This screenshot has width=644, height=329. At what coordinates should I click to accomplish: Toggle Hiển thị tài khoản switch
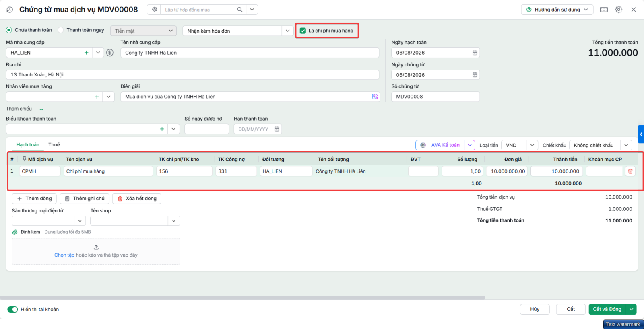[x=12, y=309]
